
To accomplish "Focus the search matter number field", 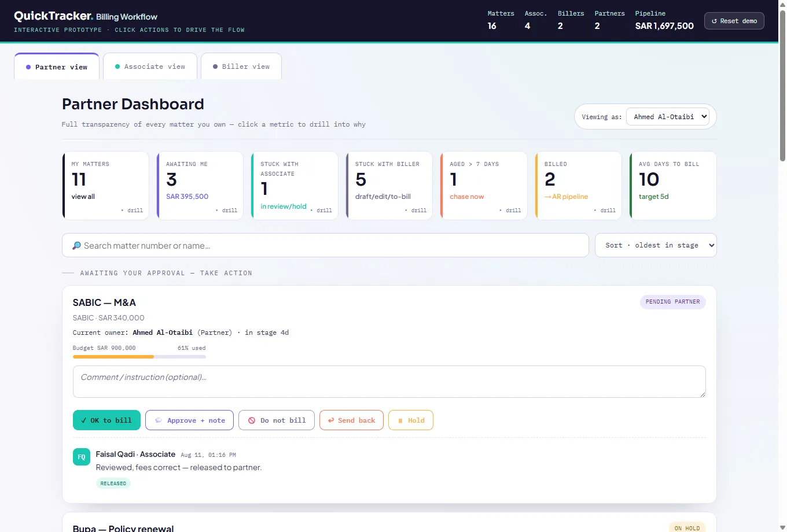I will [325, 245].
